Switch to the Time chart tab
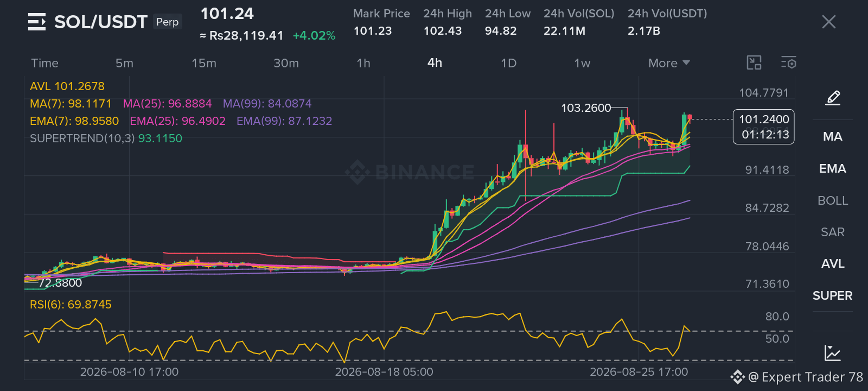868x391 pixels. click(44, 63)
